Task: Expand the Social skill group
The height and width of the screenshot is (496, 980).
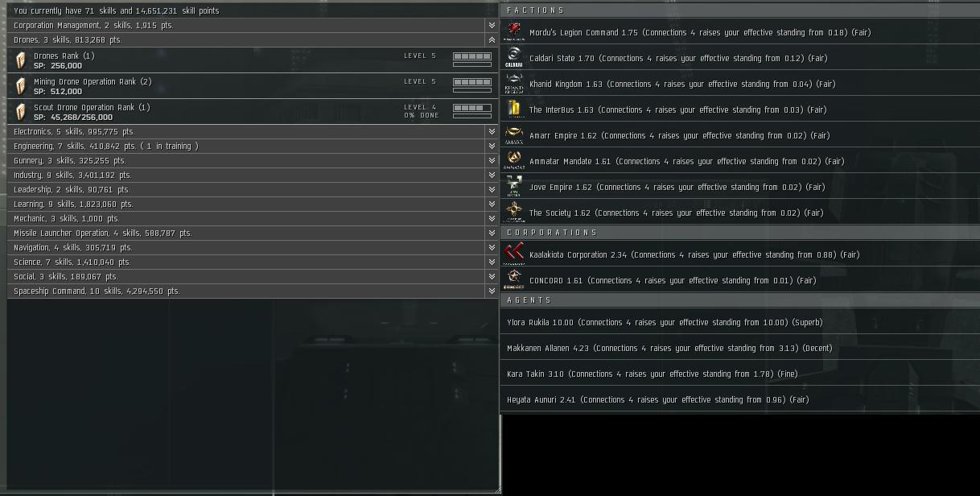Action: (492, 277)
